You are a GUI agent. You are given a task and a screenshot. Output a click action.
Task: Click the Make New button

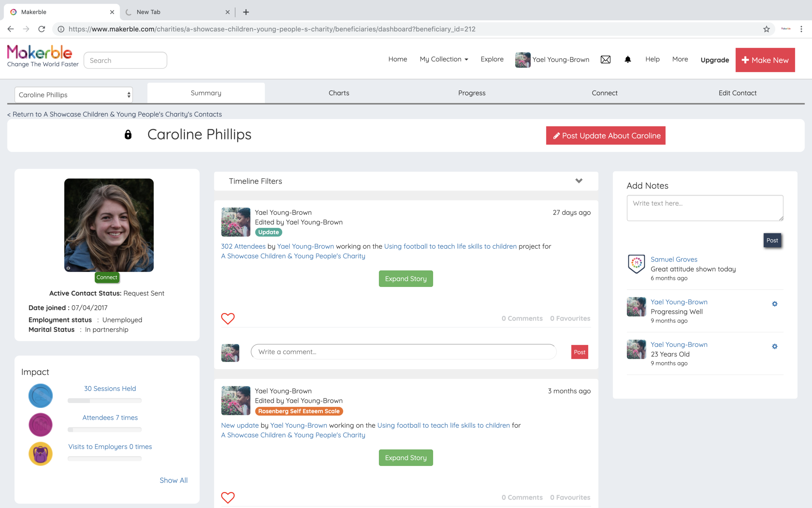(765, 60)
